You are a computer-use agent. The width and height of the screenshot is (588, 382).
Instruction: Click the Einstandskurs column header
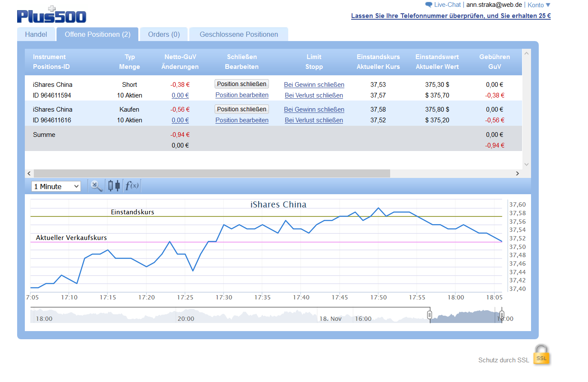[x=378, y=57]
